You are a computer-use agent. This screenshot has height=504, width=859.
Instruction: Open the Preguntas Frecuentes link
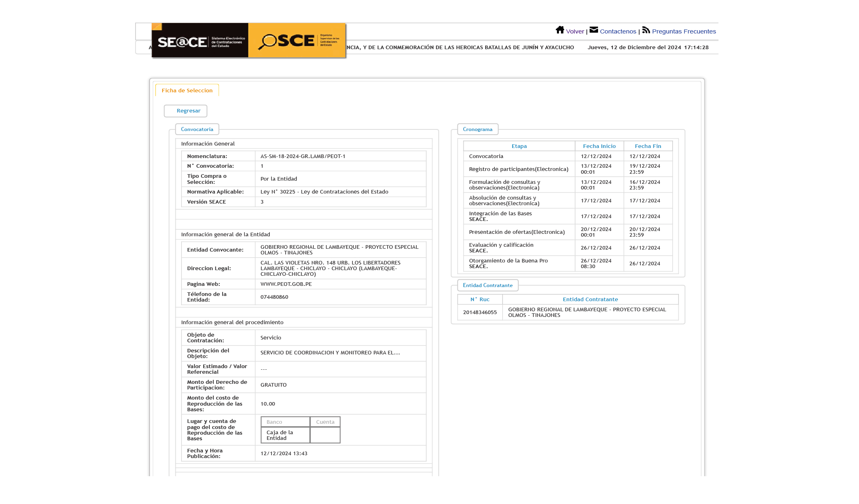684,31
